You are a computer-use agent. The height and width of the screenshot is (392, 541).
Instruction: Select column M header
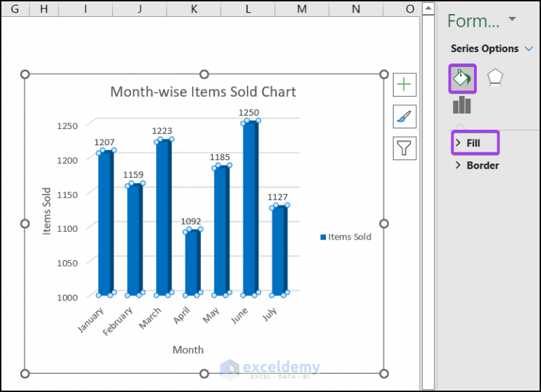click(302, 8)
